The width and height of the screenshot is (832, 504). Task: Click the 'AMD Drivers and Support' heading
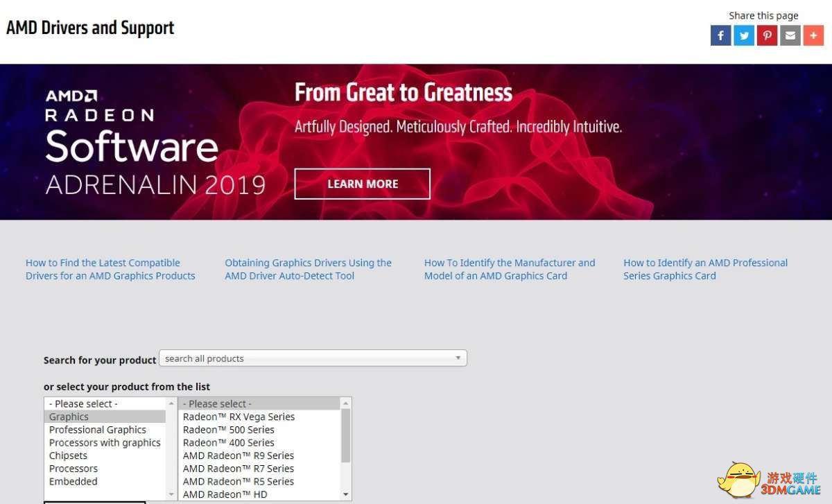click(90, 28)
